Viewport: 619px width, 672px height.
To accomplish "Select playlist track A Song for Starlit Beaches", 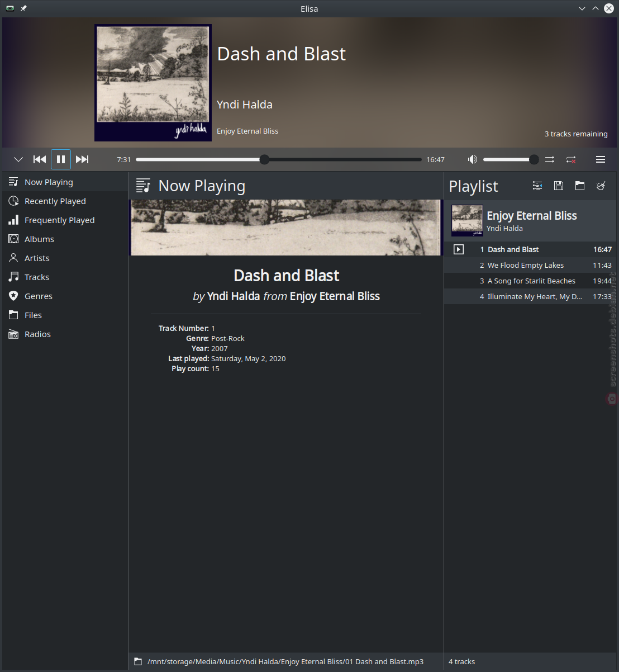I will [x=530, y=281].
